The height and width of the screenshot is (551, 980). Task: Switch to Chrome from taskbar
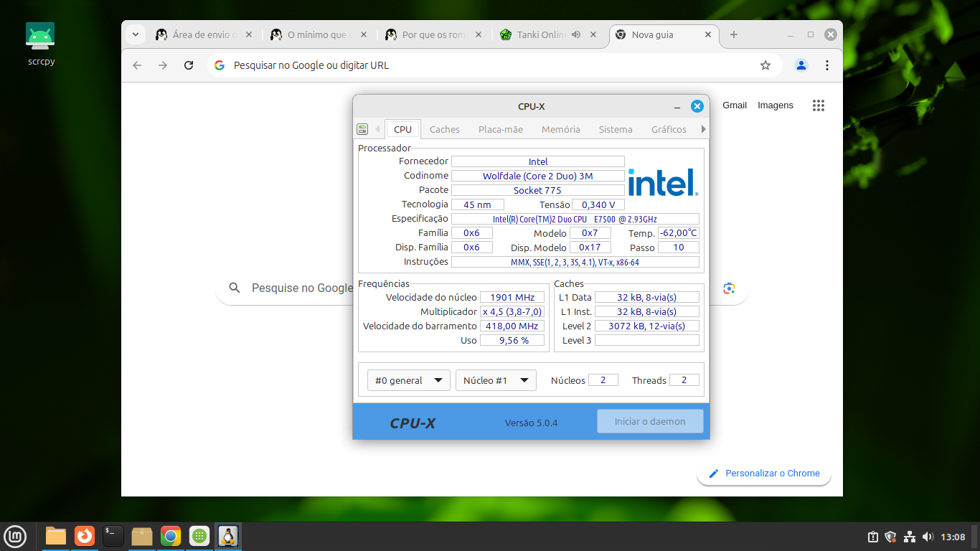click(x=171, y=536)
